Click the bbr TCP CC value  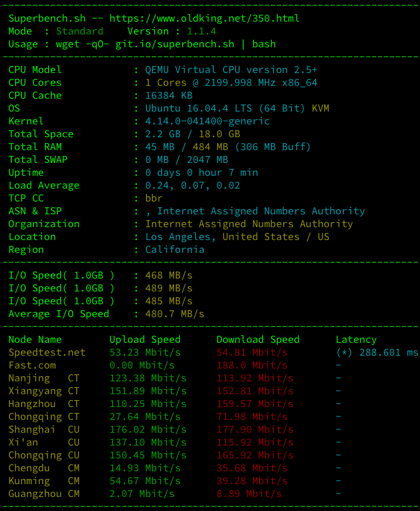[154, 198]
